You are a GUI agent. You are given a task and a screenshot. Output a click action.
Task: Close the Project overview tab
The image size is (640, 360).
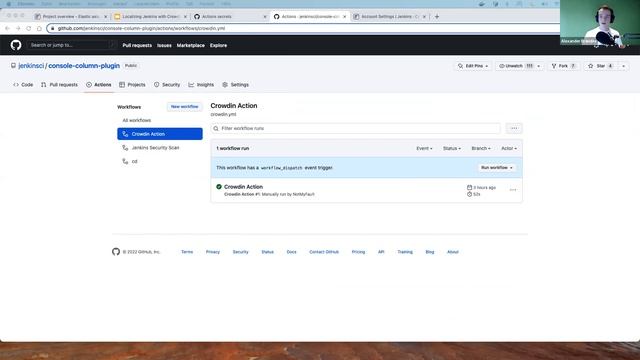[105, 17]
